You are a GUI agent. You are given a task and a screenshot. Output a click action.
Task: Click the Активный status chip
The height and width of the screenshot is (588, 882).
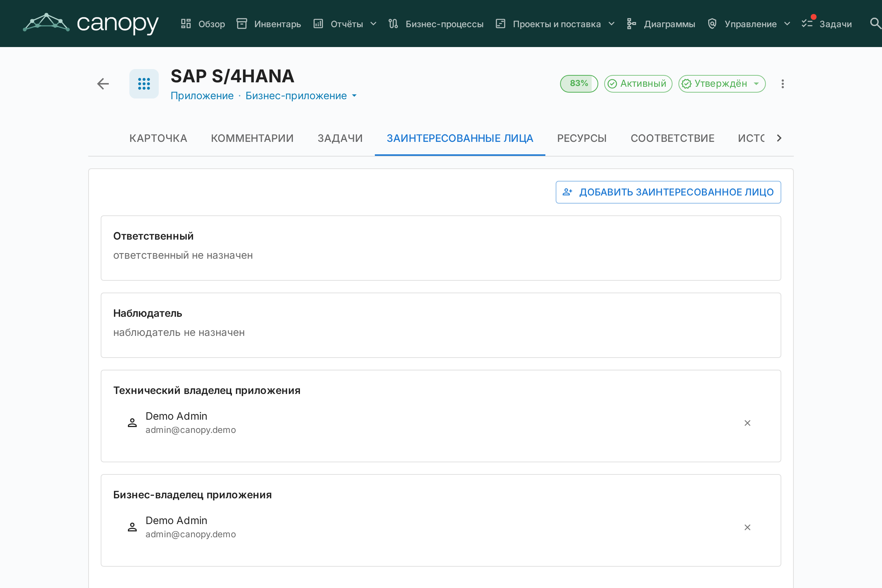[x=638, y=84]
